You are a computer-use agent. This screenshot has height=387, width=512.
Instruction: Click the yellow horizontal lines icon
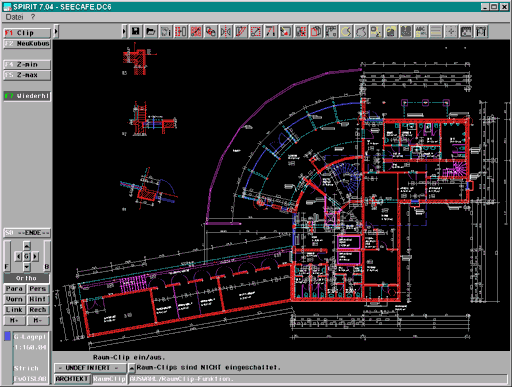click(436, 31)
